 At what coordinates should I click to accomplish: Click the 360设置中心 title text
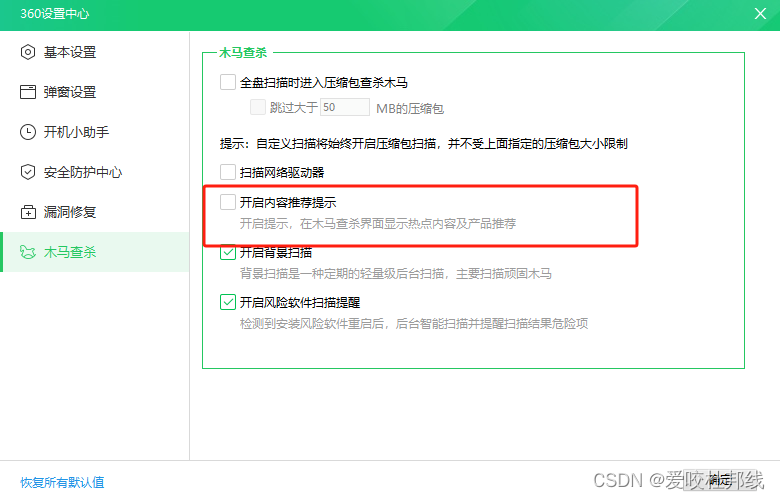(55, 13)
